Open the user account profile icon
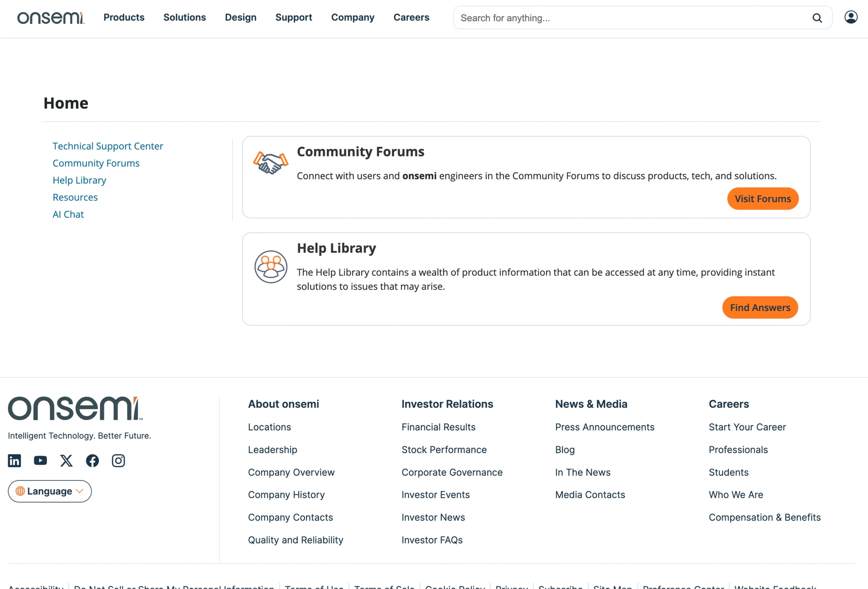The image size is (868, 589). (x=851, y=17)
